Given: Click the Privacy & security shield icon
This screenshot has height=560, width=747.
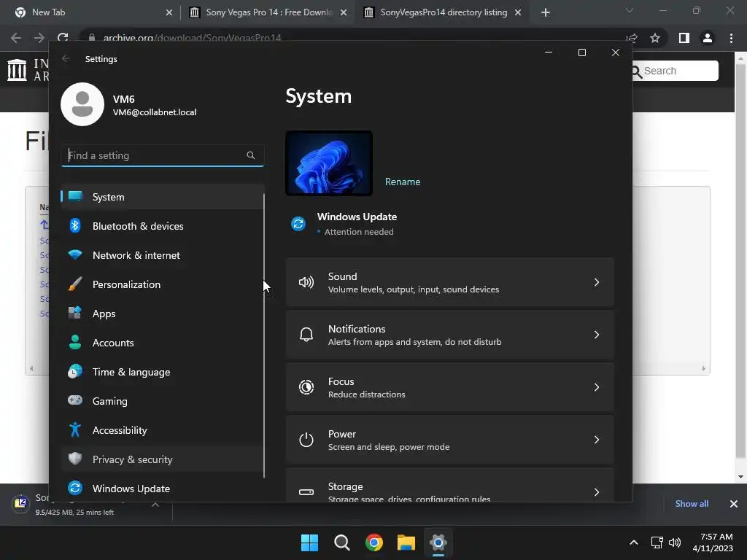Looking at the screenshot, I should click(75, 459).
